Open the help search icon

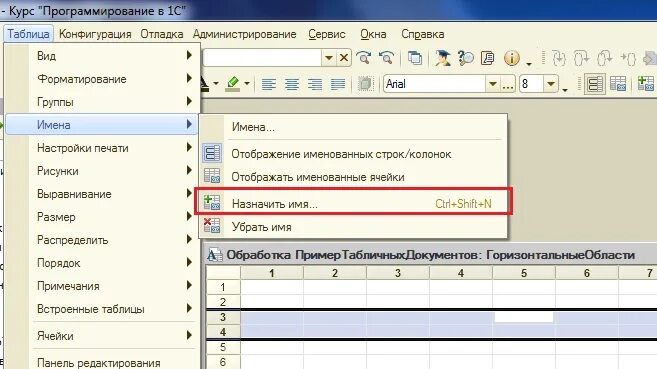465,58
